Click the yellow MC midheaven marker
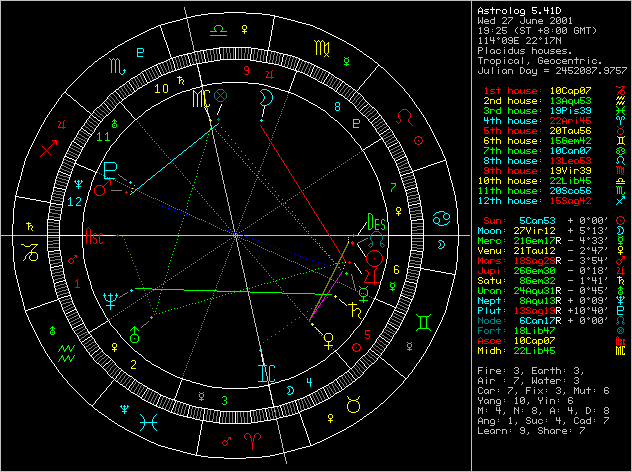The width and height of the screenshot is (632, 472). [204, 100]
